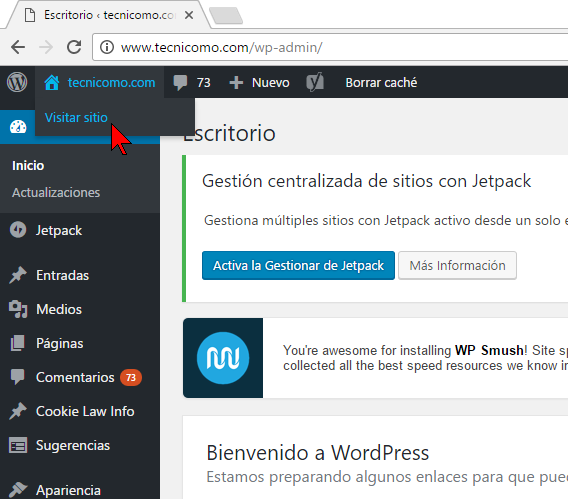Click the Apariencia brush icon
This screenshot has width=568, height=499.
[18, 490]
